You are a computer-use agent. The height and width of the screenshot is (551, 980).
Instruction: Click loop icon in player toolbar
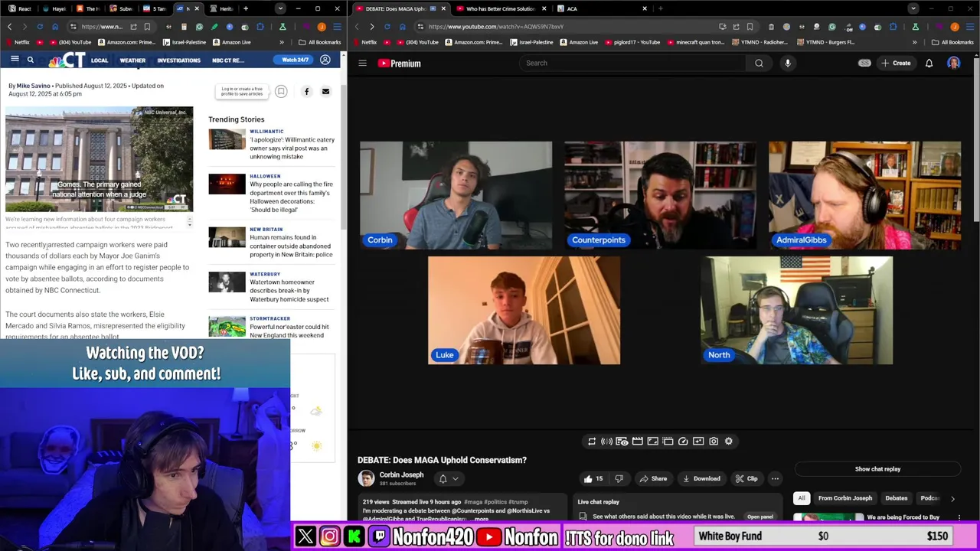pos(592,442)
